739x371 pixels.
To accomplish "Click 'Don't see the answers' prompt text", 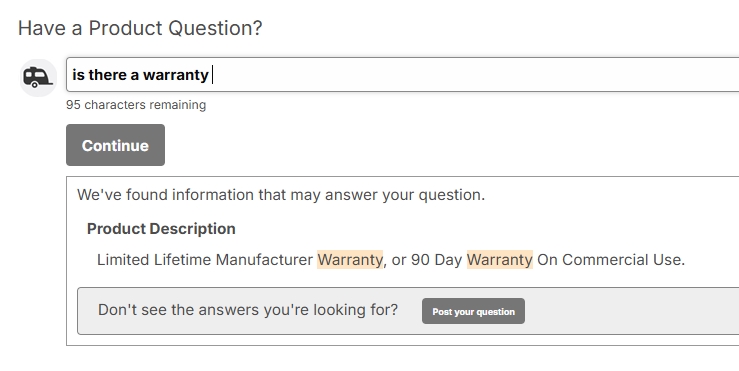I will [x=248, y=310].
